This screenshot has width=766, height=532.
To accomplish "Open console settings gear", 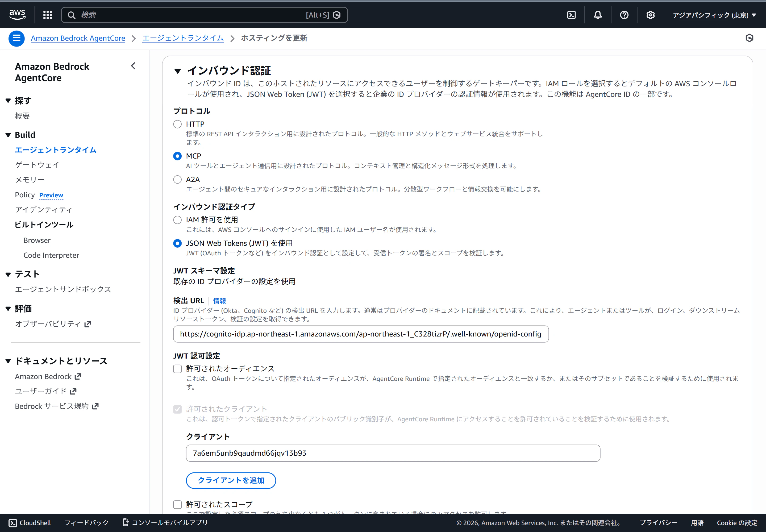I will point(650,15).
